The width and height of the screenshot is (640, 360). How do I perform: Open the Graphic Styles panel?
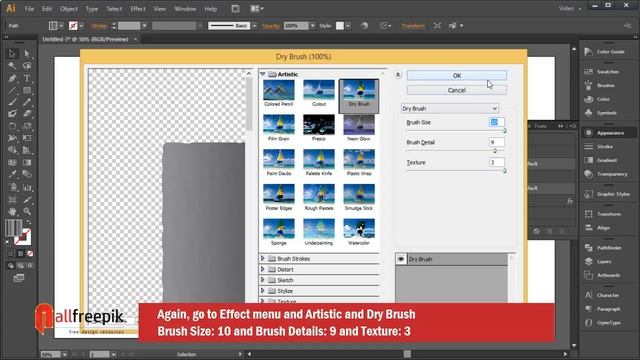pyautogui.click(x=607, y=194)
